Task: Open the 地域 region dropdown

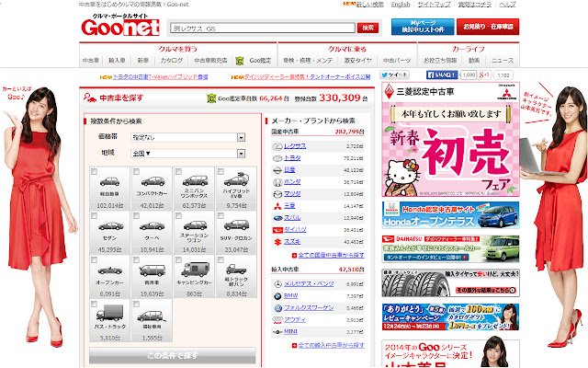Action: [x=188, y=154]
